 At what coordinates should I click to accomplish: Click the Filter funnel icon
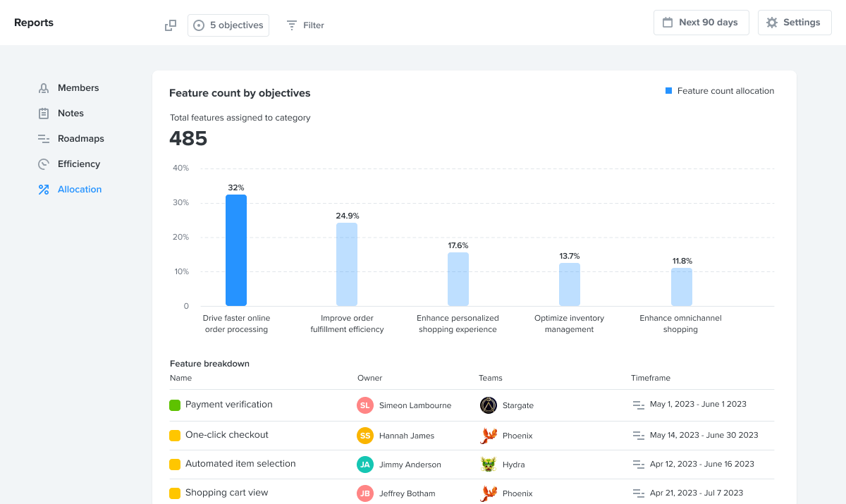[x=291, y=25]
